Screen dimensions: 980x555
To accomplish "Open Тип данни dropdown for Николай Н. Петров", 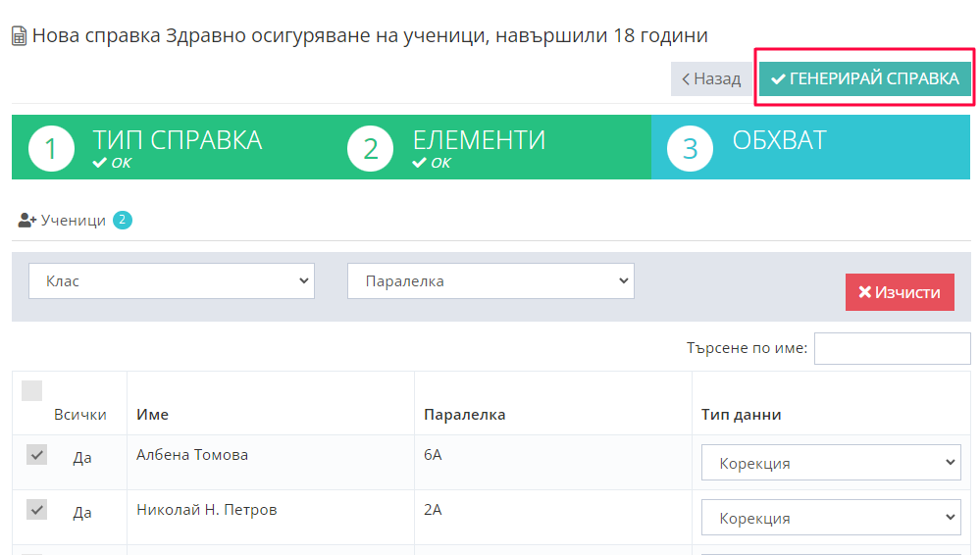I will click(831, 518).
